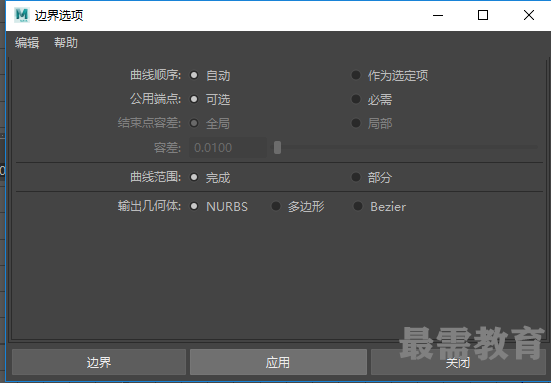Select 自动 for 曲线顺序
Viewport: 551px width, 383px height.
(194, 75)
